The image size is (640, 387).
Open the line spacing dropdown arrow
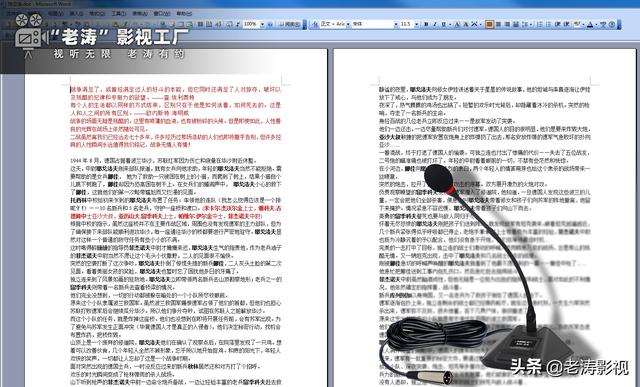click(x=531, y=24)
